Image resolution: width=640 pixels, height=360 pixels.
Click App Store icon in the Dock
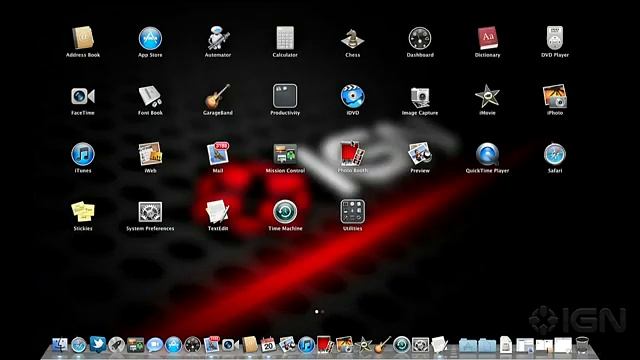point(173,345)
